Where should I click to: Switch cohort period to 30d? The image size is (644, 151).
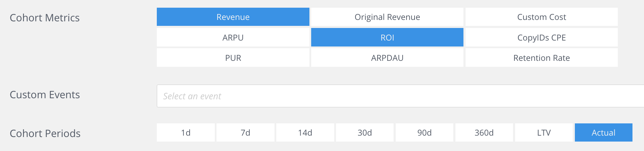pos(365,132)
